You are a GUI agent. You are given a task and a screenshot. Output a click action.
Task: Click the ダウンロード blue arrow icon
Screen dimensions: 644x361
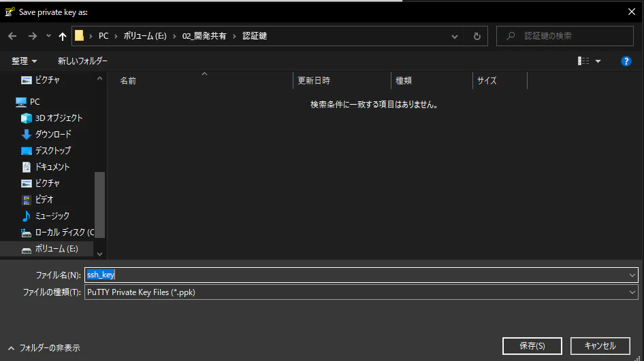(x=27, y=135)
